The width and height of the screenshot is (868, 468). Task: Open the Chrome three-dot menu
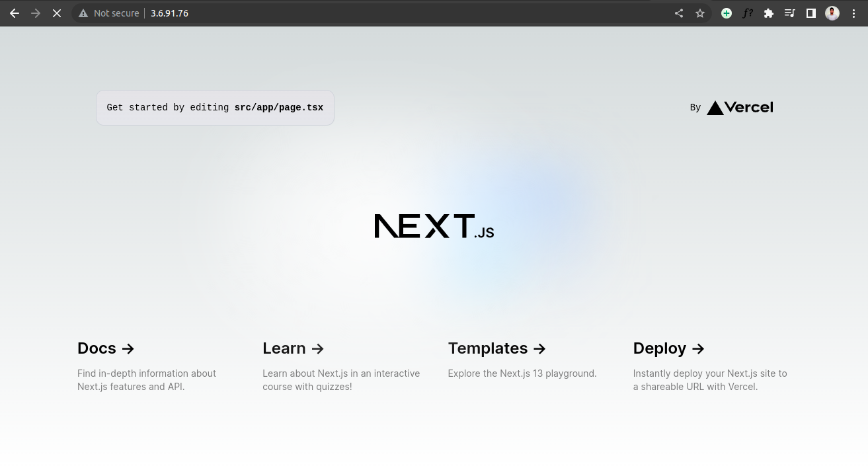(853, 13)
